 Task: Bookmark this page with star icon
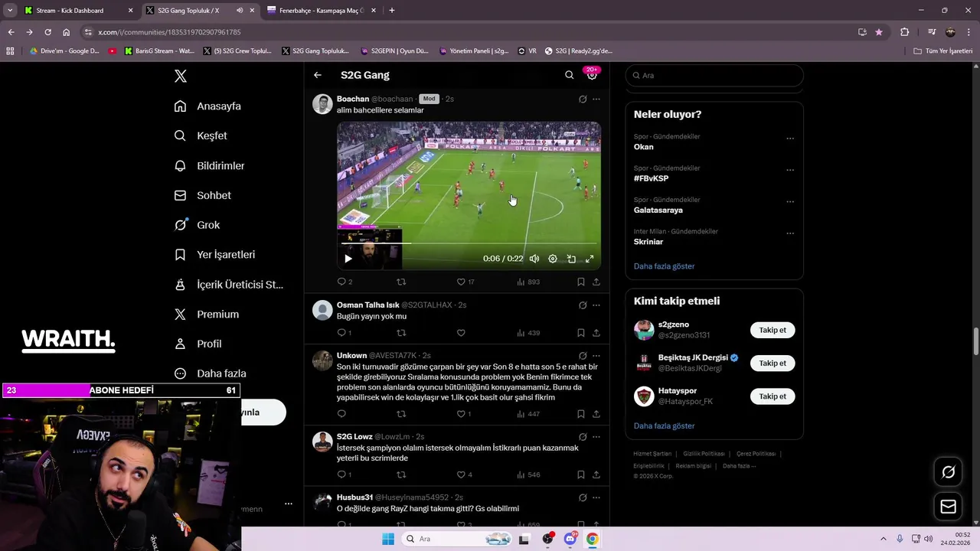click(x=879, y=32)
